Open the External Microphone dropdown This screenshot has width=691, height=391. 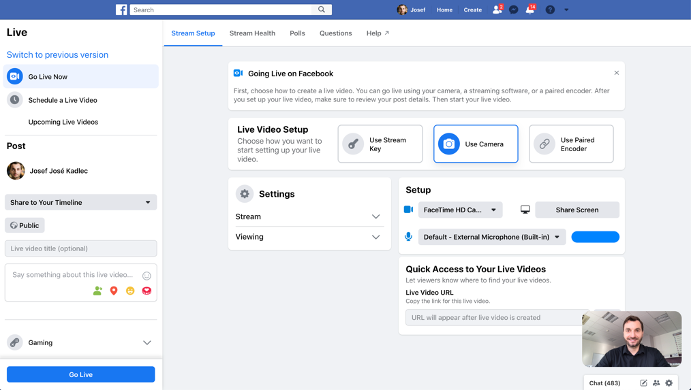tap(492, 237)
